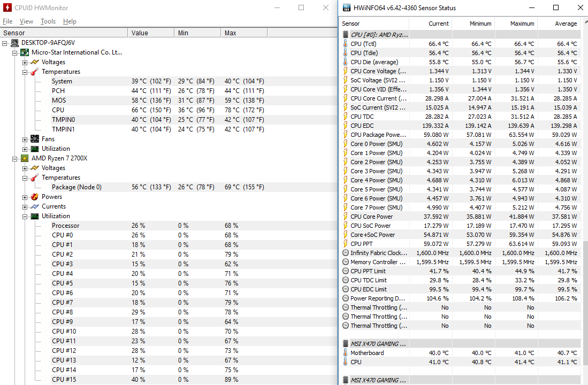Click clock icon next to Infinity Fabric Clock
This screenshot has height=385, width=588.
[x=346, y=253]
